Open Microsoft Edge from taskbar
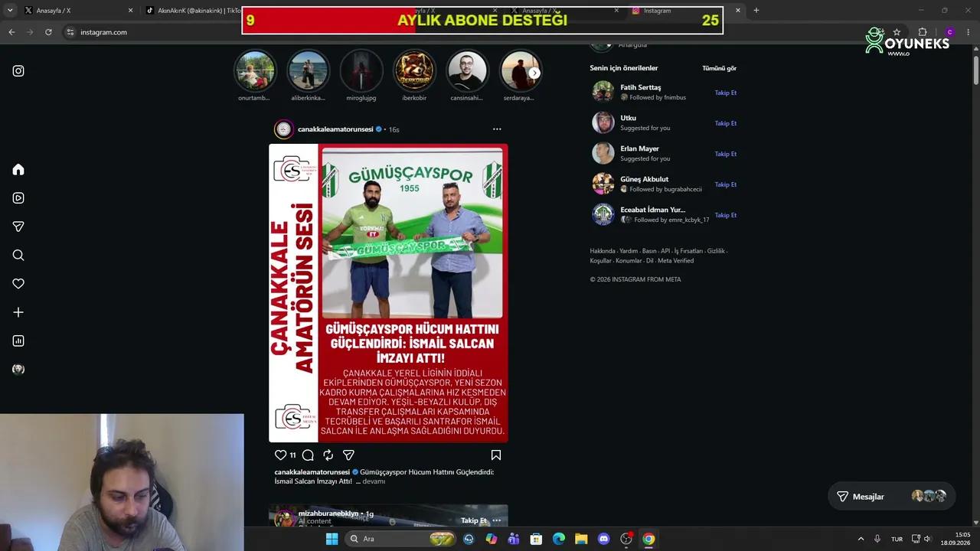Screen dimensions: 980x551 point(559,539)
